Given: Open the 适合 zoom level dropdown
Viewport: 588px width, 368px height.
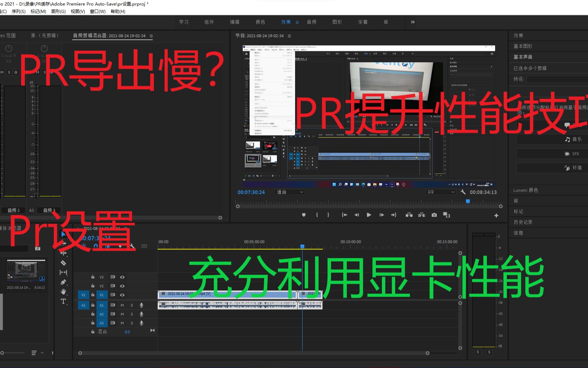Looking at the screenshot, I should click(290, 192).
